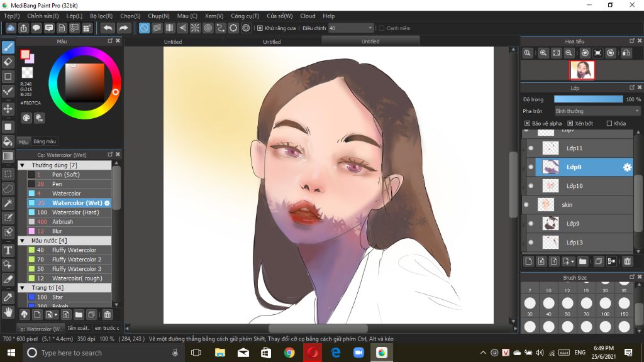The image size is (644, 362).
Task: Toggle the Khử răng cưa checkbox
Action: point(260,28)
